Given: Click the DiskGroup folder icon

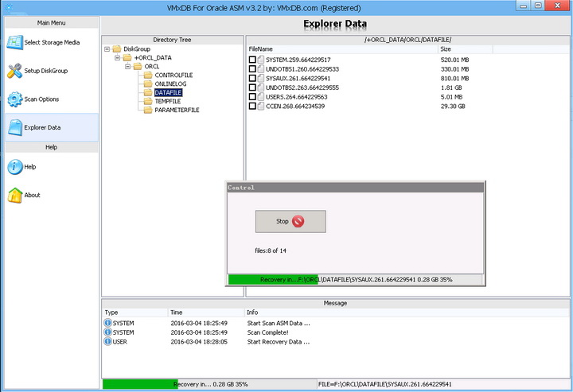Looking at the screenshot, I should click(116, 49).
